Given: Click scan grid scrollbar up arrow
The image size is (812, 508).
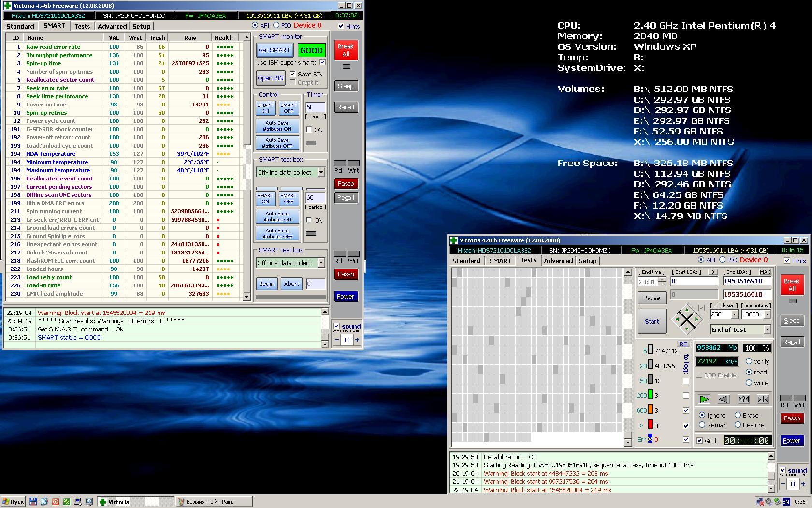Looking at the screenshot, I should [x=628, y=272].
